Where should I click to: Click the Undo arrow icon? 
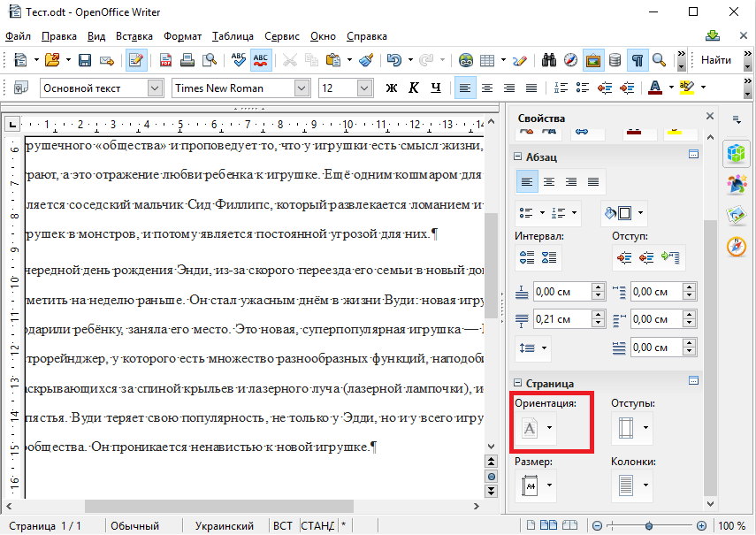[x=393, y=60]
